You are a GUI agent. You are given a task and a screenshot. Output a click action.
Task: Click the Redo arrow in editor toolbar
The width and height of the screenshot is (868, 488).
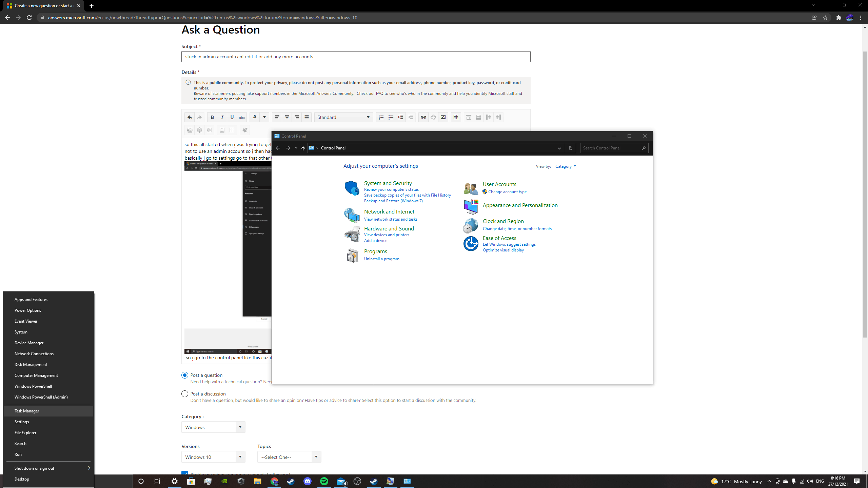pos(199,117)
